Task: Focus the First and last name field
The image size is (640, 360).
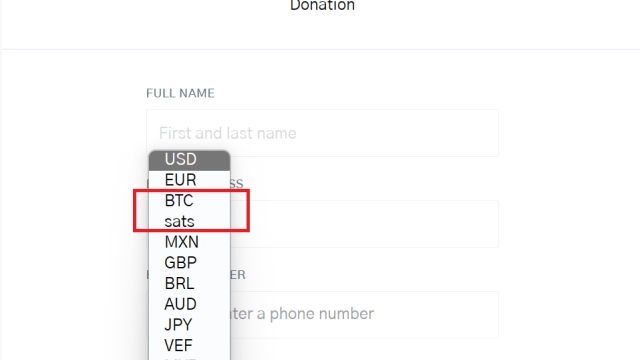Action: click(322, 133)
